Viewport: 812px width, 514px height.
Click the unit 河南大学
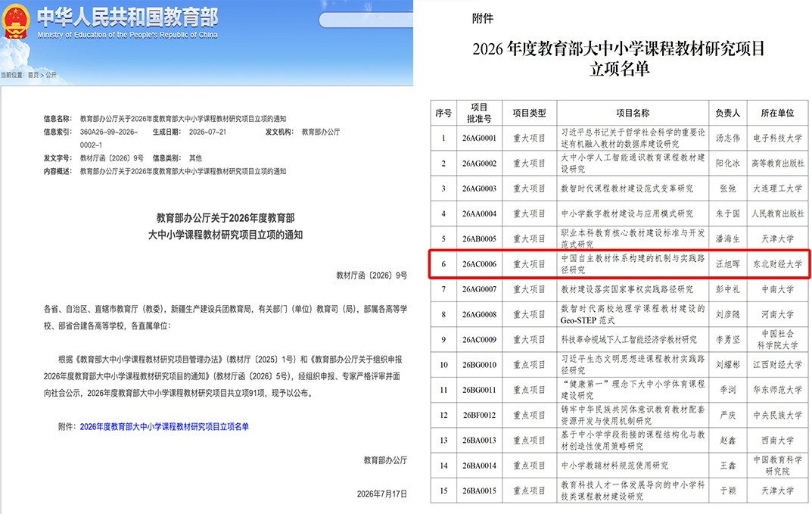(777, 314)
